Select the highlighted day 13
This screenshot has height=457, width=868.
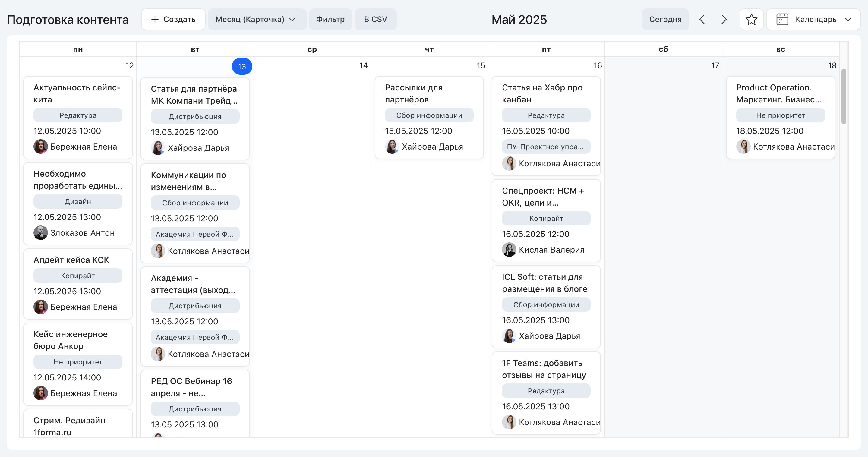pyautogui.click(x=241, y=66)
